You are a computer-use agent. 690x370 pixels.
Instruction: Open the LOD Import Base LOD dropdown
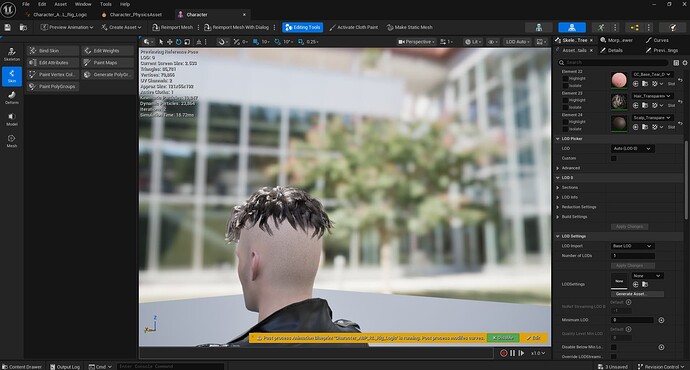click(x=632, y=246)
